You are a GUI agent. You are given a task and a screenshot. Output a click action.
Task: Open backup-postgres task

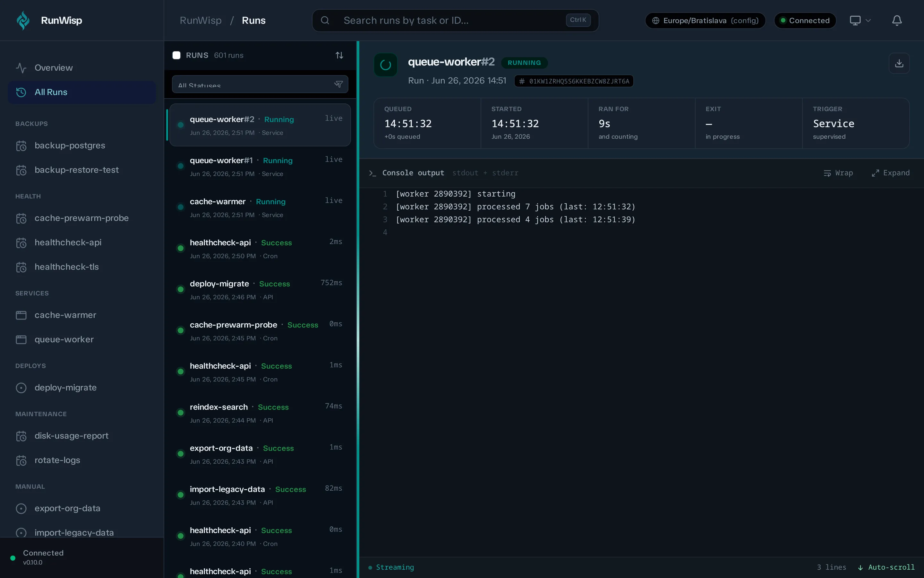click(82, 146)
